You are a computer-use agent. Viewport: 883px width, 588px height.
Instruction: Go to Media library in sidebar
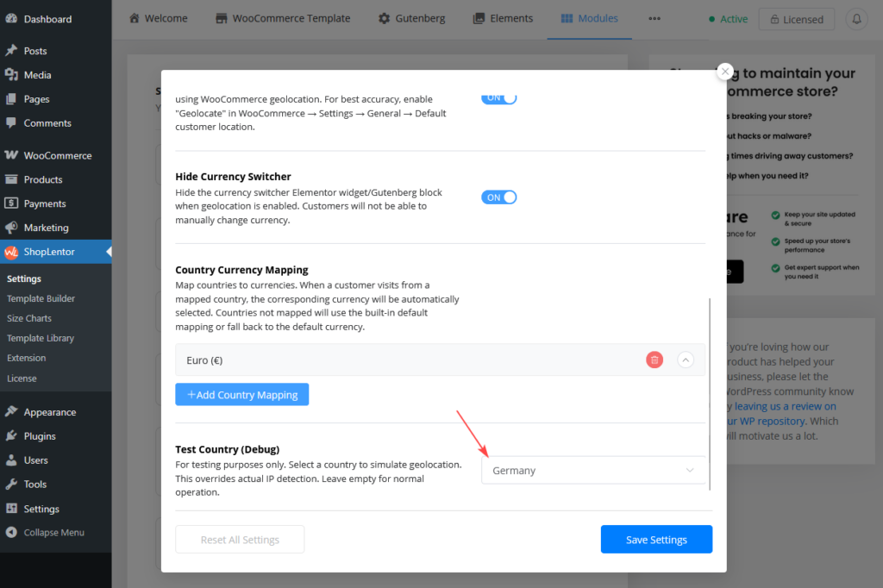37,75
